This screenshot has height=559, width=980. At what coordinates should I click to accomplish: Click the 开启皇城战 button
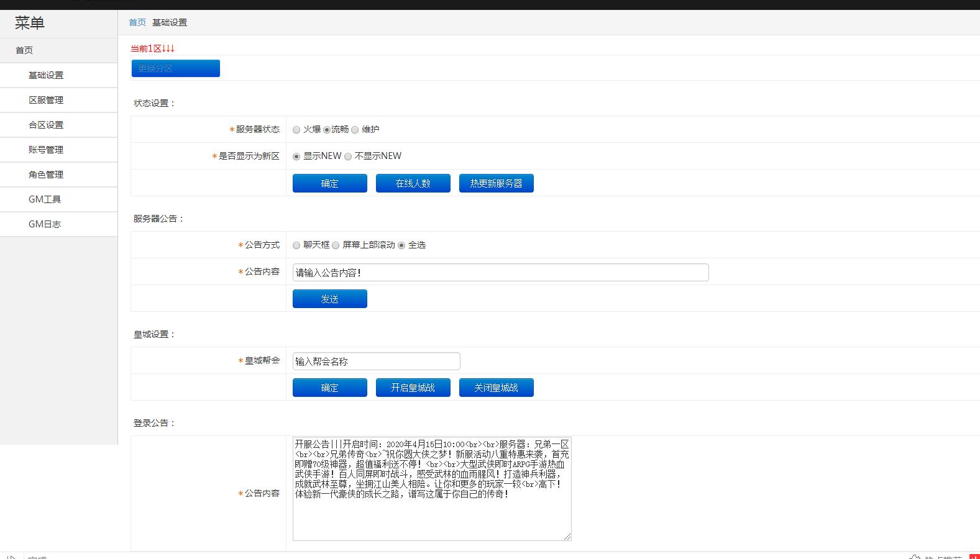click(x=413, y=388)
